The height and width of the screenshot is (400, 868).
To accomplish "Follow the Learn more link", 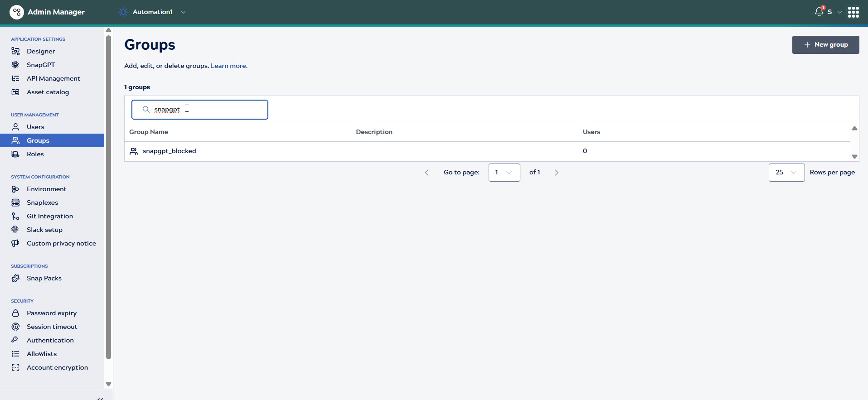I will [x=229, y=66].
